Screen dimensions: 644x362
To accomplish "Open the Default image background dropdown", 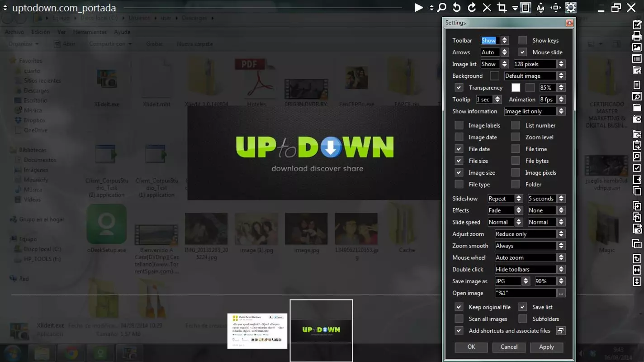I will [561, 76].
